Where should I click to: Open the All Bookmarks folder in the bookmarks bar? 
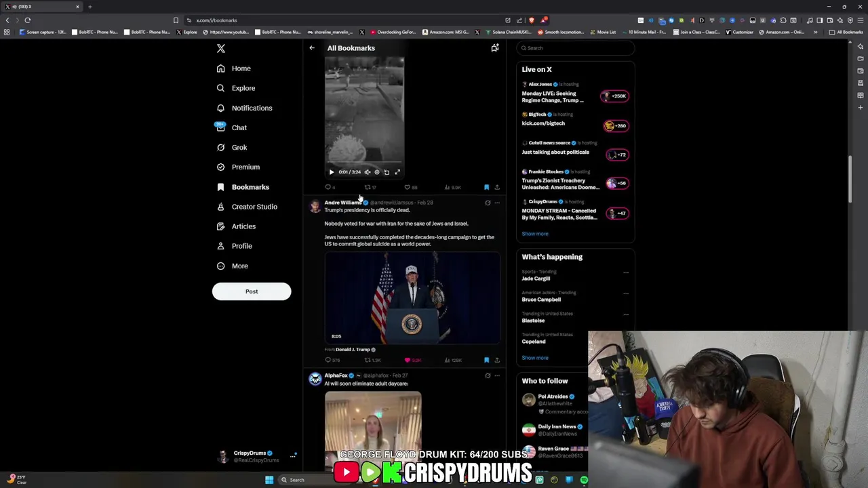(846, 32)
